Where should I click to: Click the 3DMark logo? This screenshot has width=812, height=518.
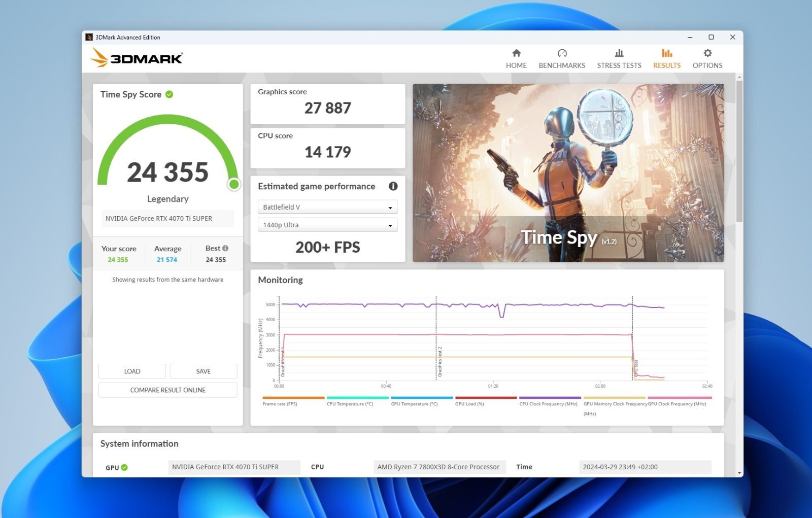pos(137,57)
